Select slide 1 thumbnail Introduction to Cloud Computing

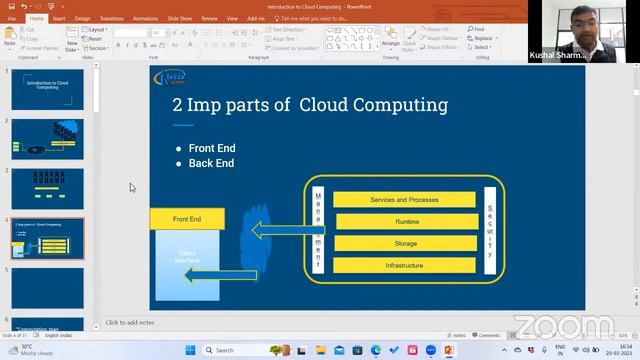coord(47,89)
